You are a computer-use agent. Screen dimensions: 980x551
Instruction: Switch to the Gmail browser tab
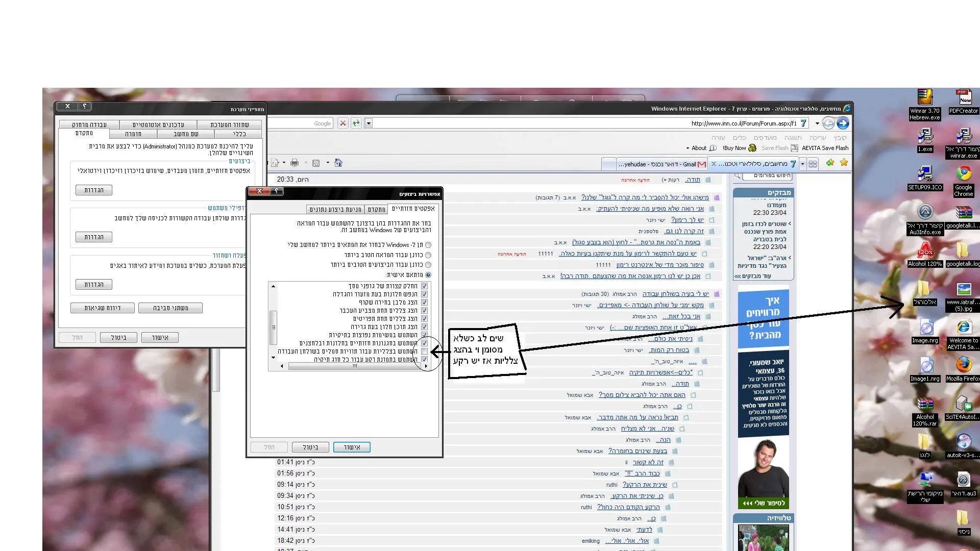(x=661, y=164)
